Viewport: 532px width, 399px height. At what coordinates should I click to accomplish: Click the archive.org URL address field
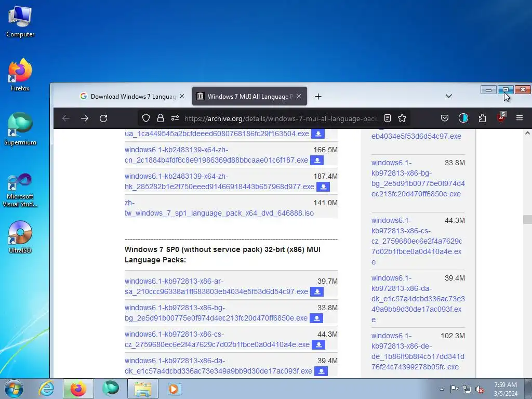(281, 118)
